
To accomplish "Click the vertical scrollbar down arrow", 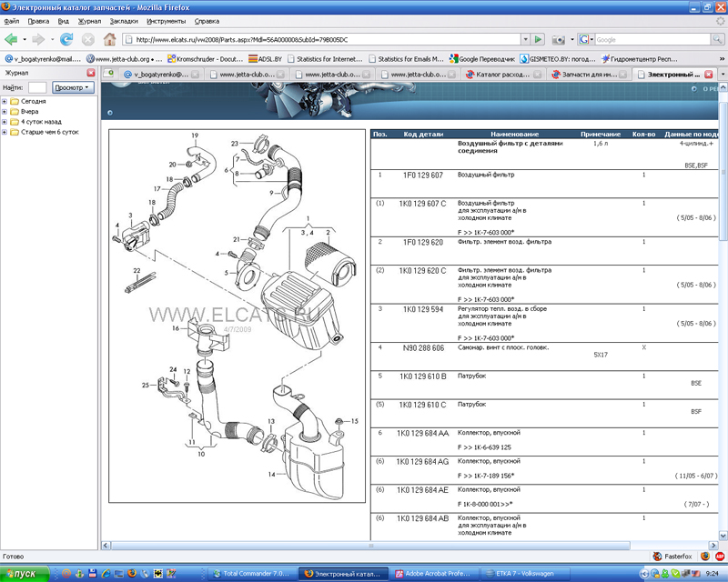I will pos(723,536).
